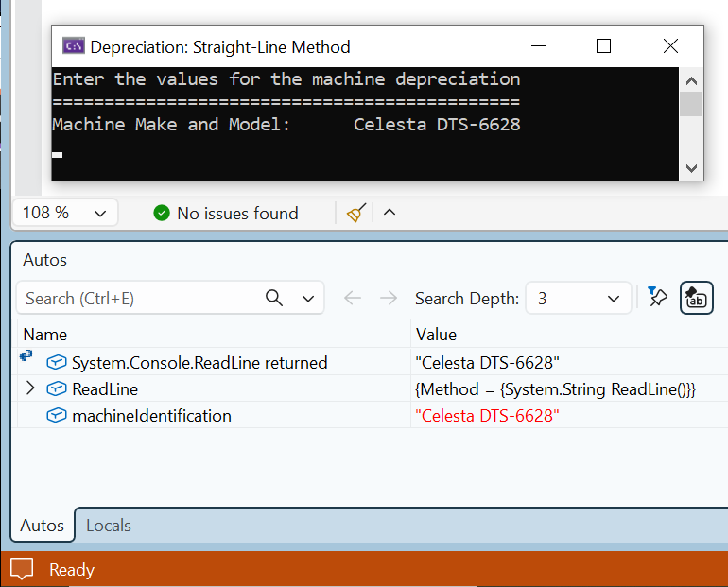728x587 pixels.
Task: Click the Value column header
Action: click(436, 334)
